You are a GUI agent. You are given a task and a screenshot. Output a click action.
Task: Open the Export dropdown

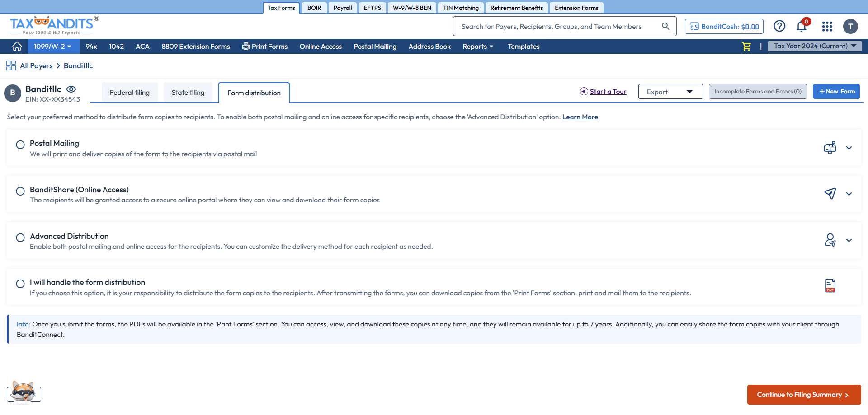670,92
